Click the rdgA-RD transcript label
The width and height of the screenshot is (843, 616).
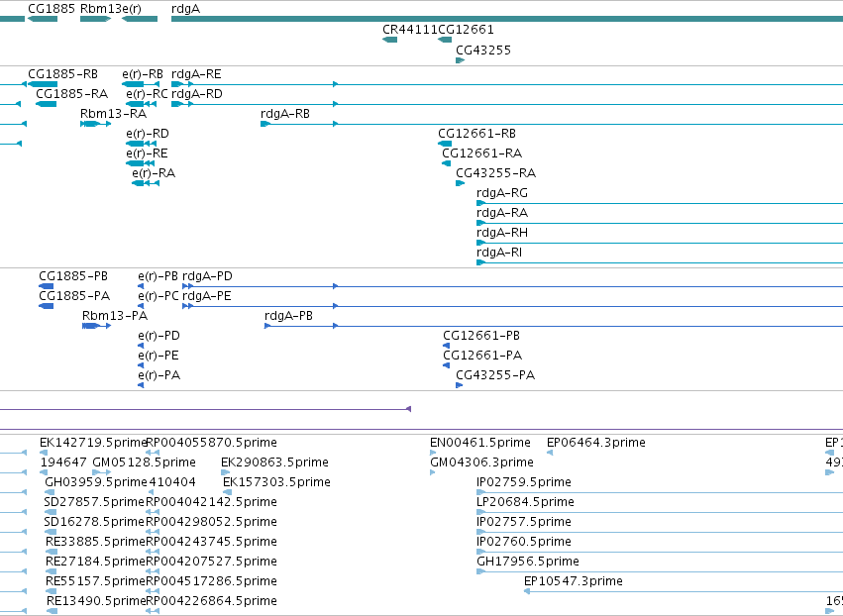(x=197, y=95)
